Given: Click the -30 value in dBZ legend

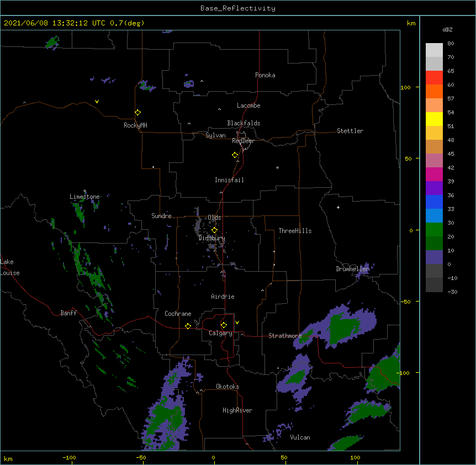Looking at the screenshot, I should pos(452,292).
